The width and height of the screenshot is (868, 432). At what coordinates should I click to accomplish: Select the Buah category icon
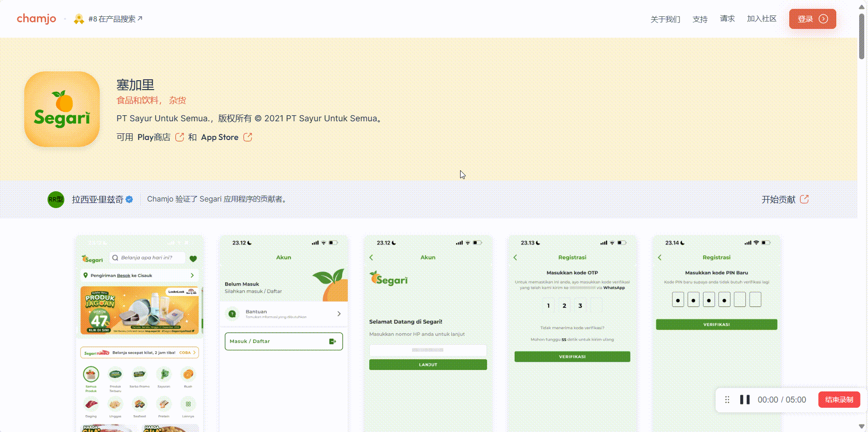click(x=188, y=374)
